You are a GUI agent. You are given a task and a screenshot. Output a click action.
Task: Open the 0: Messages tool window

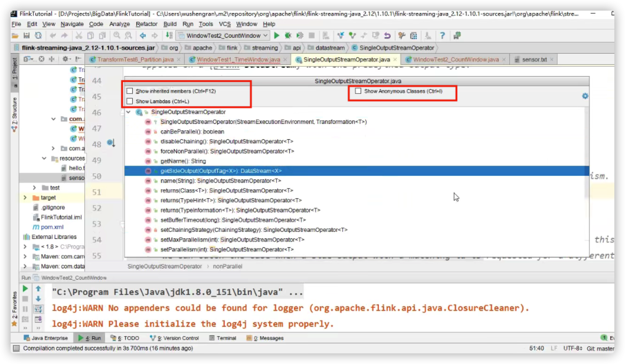(x=265, y=338)
